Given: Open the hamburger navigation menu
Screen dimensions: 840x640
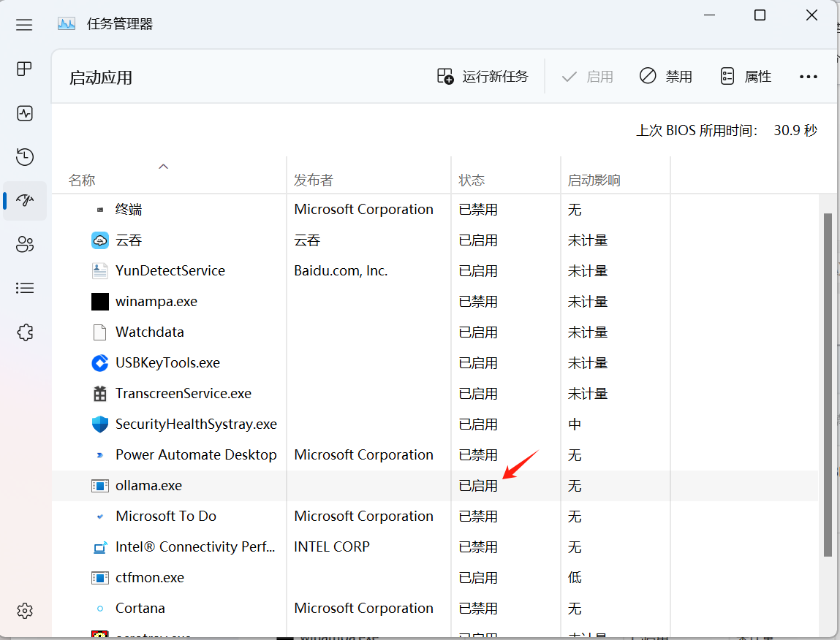Looking at the screenshot, I should pos(24,25).
